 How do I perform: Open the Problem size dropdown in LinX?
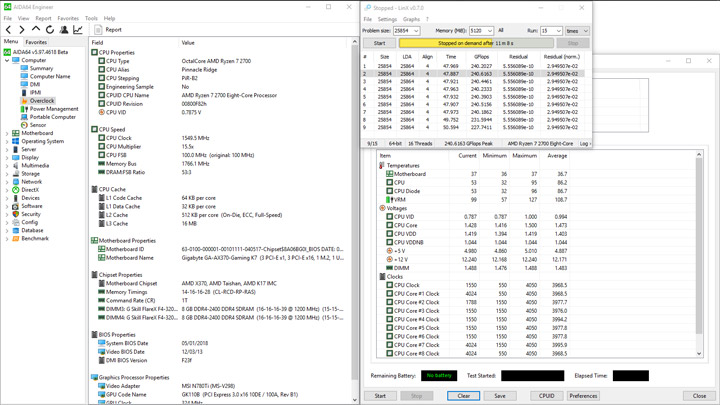point(416,31)
